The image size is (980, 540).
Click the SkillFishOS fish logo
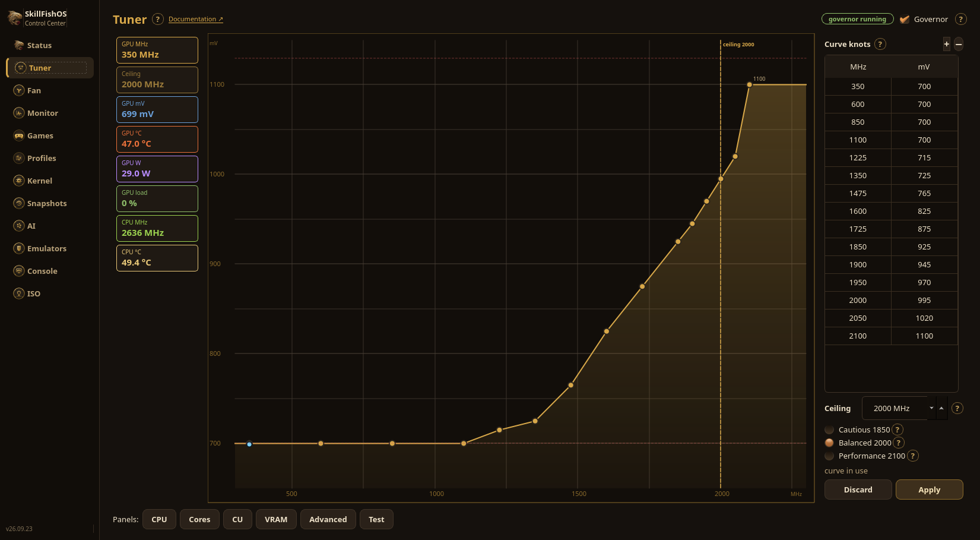(x=15, y=18)
